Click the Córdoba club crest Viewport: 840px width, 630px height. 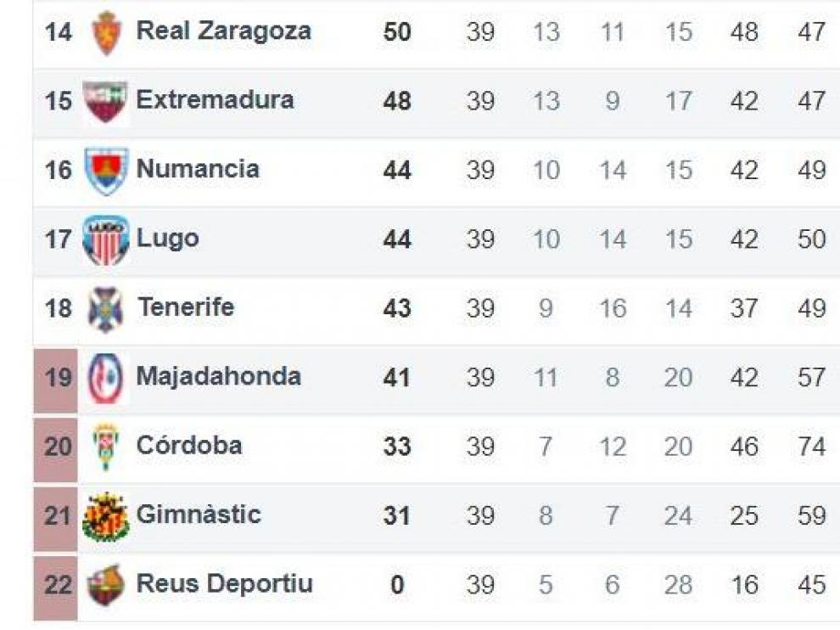tap(106, 447)
